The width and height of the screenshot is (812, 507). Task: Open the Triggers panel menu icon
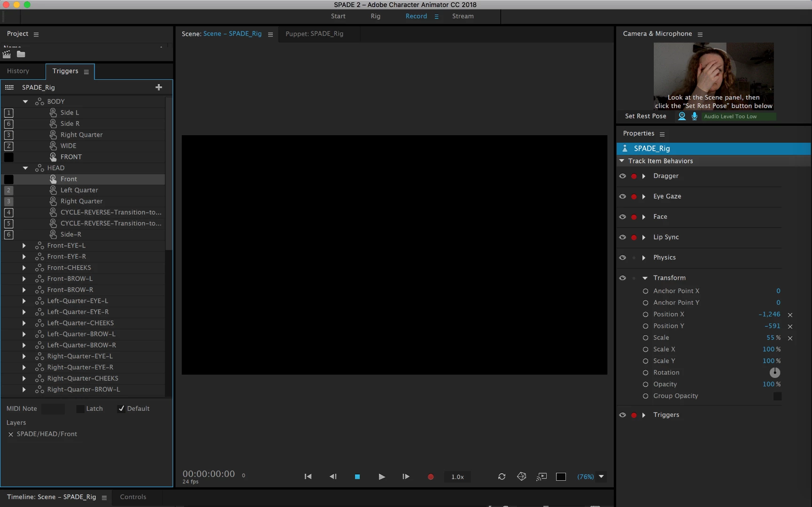pos(86,72)
